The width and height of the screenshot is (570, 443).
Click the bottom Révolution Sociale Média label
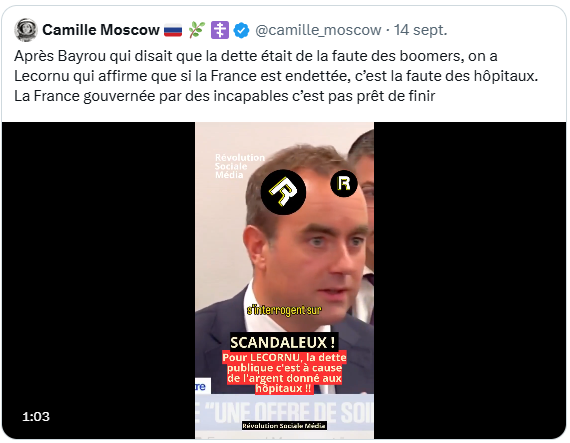[x=284, y=426]
